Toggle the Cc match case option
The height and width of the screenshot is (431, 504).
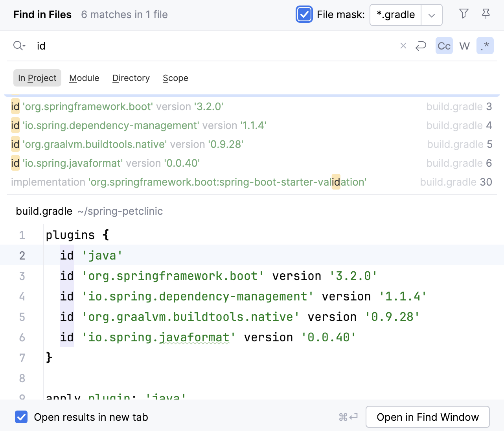444,46
